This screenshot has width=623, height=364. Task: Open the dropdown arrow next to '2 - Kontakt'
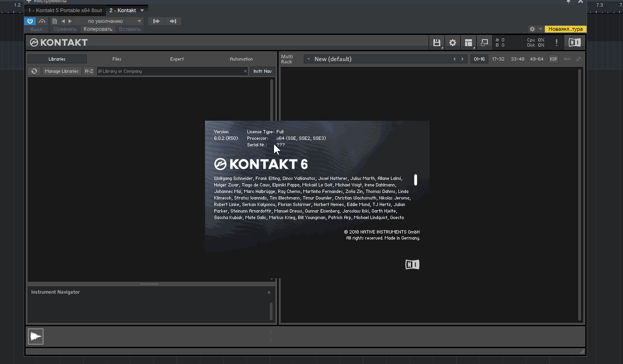142,10
